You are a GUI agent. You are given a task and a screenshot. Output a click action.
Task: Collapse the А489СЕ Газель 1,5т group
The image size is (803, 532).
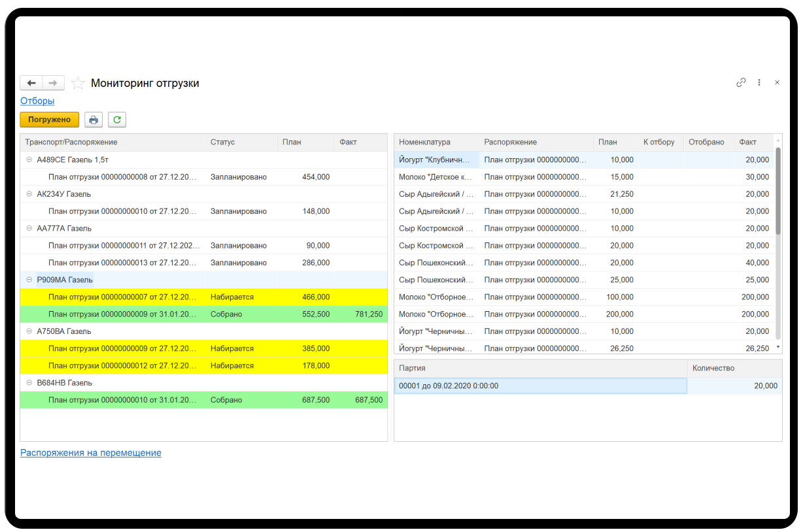29,159
